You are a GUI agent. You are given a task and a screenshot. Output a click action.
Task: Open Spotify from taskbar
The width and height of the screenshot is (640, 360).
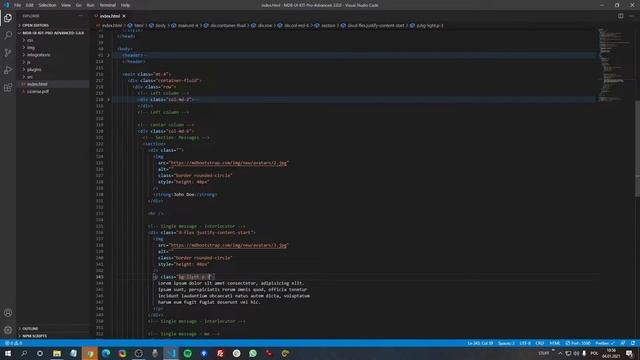pyautogui.click(x=188, y=353)
